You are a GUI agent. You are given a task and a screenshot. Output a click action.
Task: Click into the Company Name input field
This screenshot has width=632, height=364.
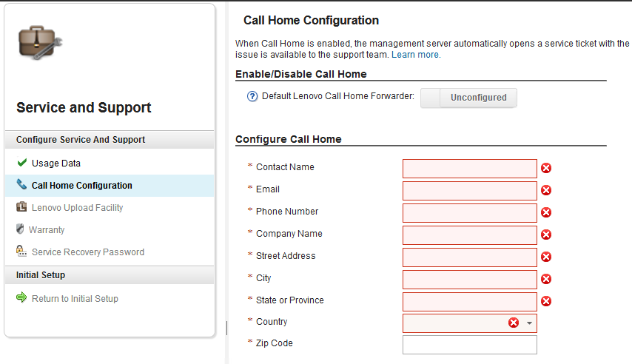coord(470,235)
